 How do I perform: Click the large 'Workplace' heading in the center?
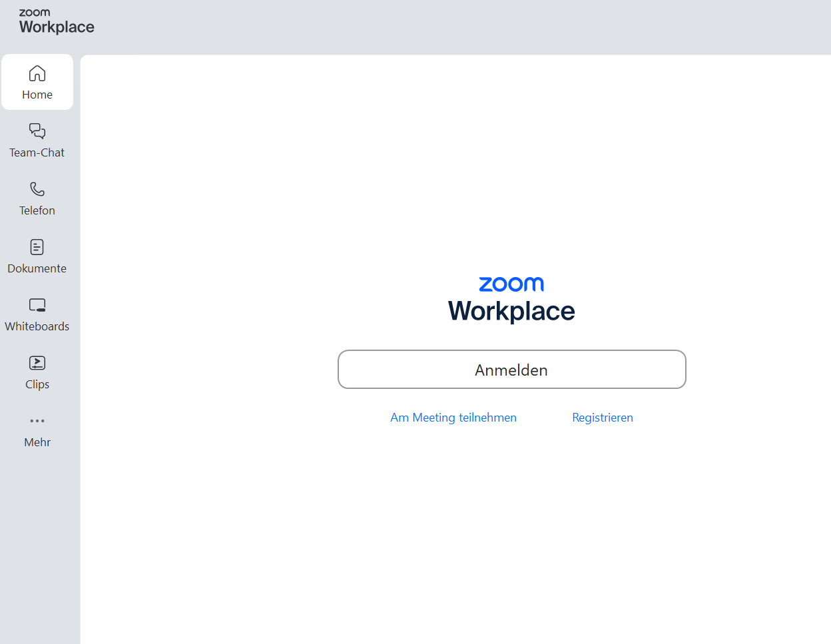point(511,312)
